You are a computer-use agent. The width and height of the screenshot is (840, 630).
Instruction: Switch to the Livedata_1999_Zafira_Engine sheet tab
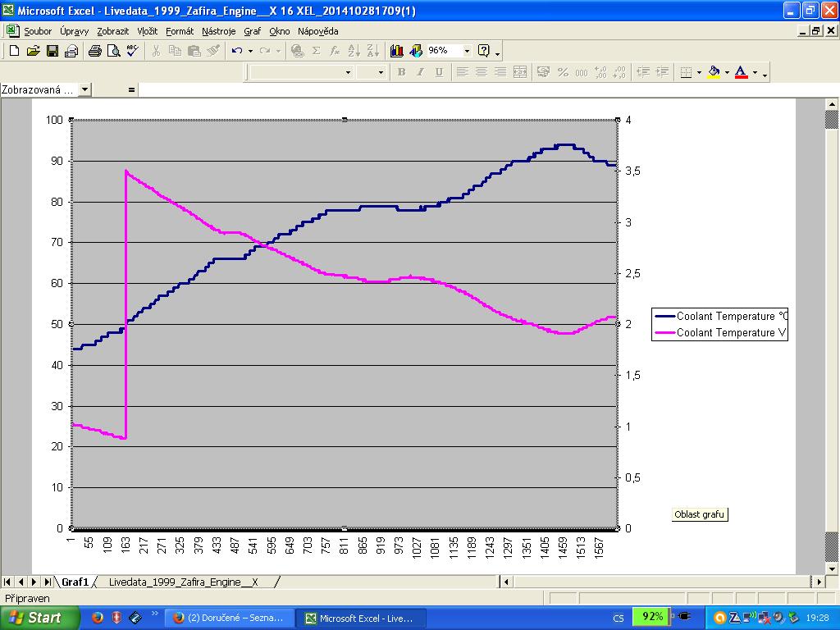point(183,582)
